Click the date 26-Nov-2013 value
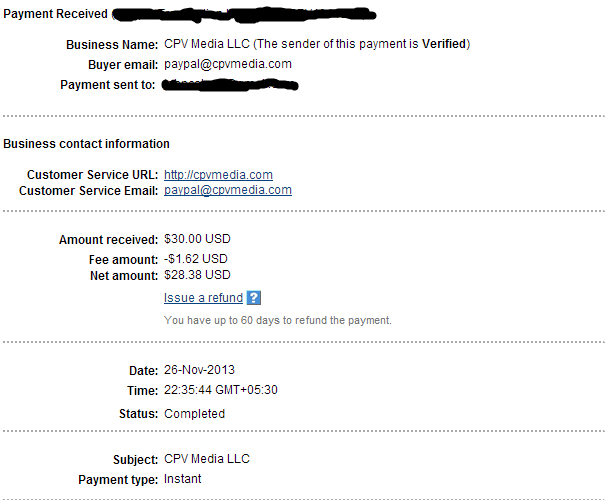 (x=199, y=369)
